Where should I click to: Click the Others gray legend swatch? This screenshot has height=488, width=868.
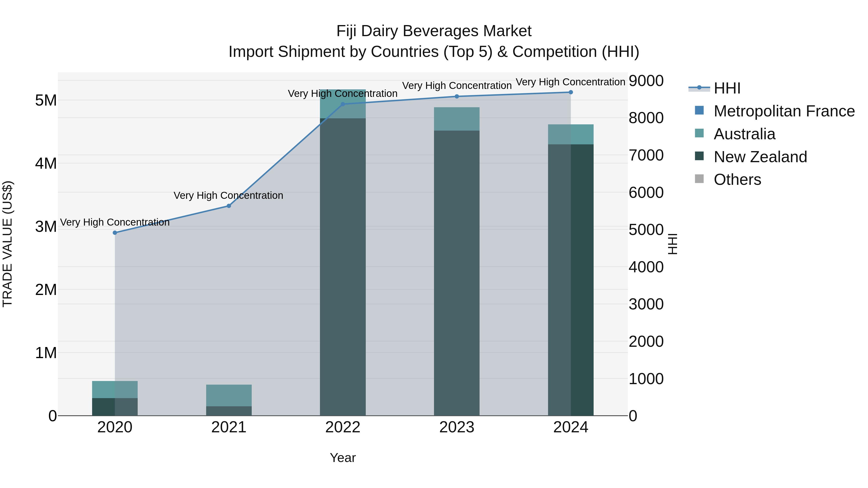699,179
